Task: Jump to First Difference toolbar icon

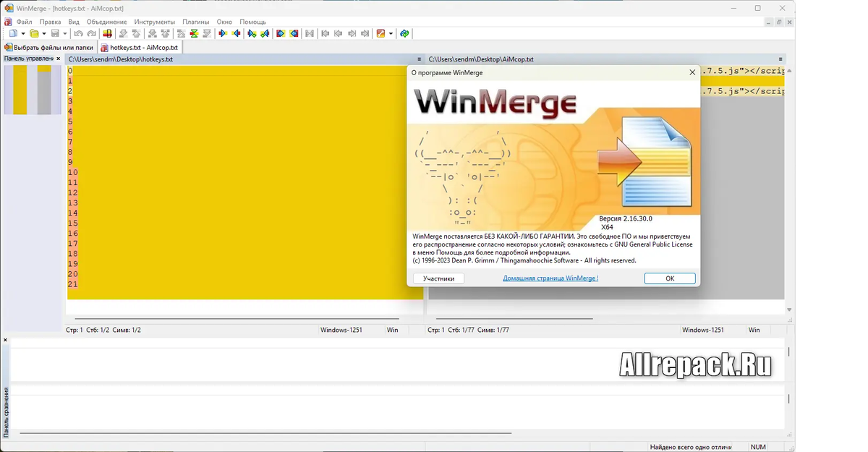Action: click(x=181, y=33)
